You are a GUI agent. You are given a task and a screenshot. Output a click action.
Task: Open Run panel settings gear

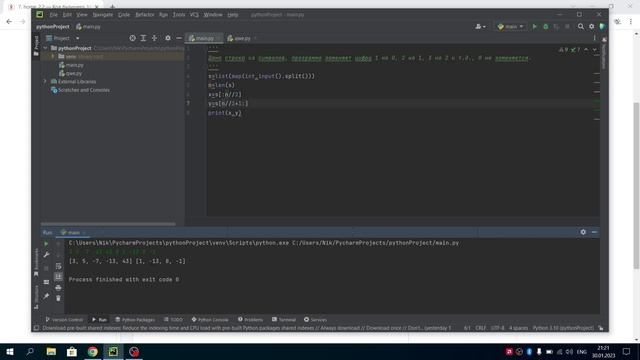[583, 232]
